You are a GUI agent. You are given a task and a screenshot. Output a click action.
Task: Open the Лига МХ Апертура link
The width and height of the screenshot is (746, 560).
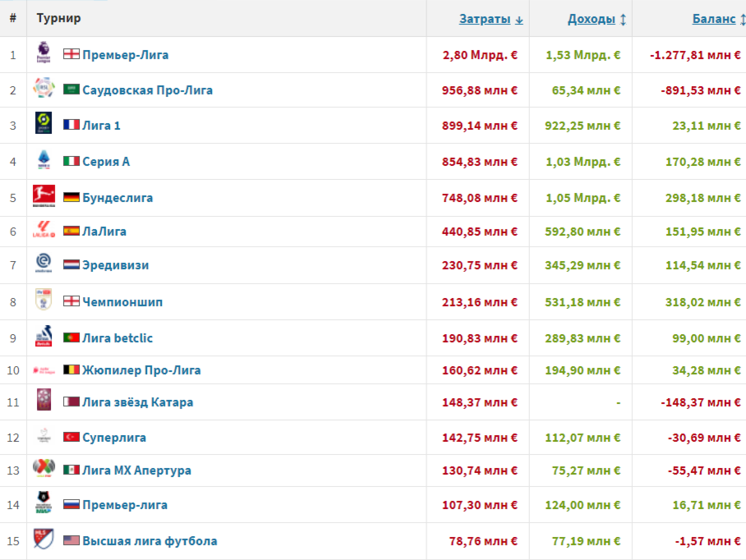tap(136, 470)
